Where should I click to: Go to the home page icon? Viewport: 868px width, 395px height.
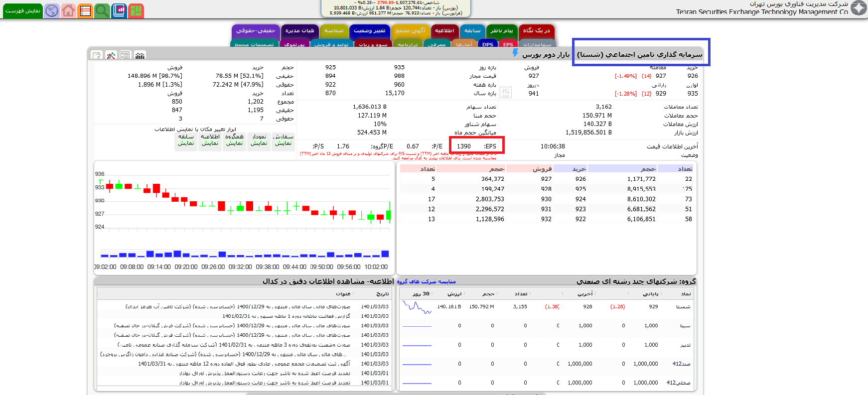(x=69, y=10)
